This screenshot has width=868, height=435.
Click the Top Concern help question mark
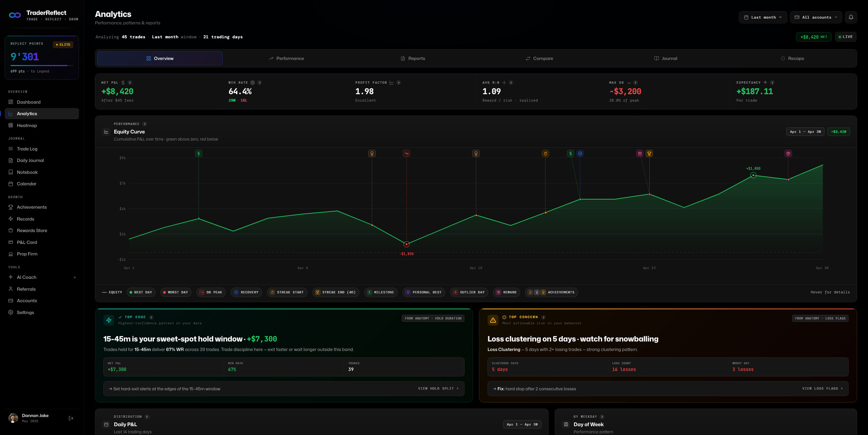(544, 317)
